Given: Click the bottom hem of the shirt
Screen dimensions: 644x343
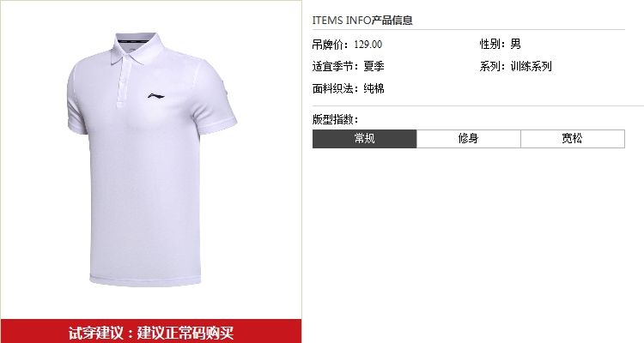Looking at the screenshot, I should coord(145,281).
